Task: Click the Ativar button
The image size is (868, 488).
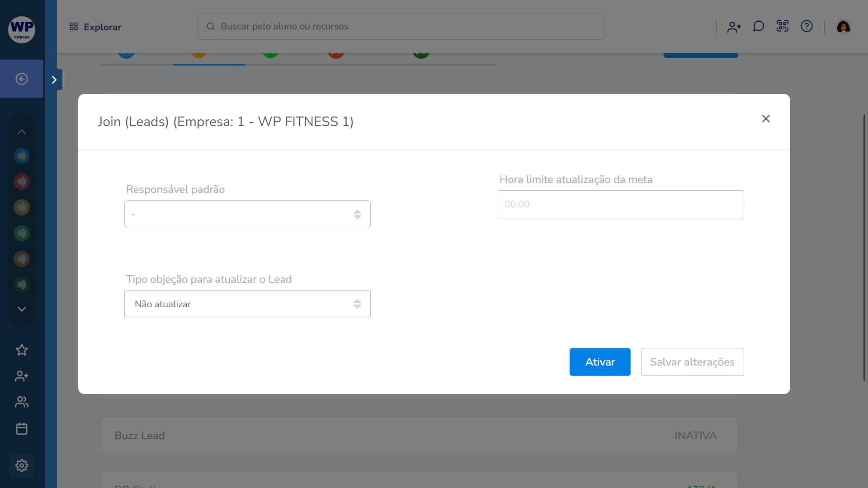Action: tap(600, 362)
